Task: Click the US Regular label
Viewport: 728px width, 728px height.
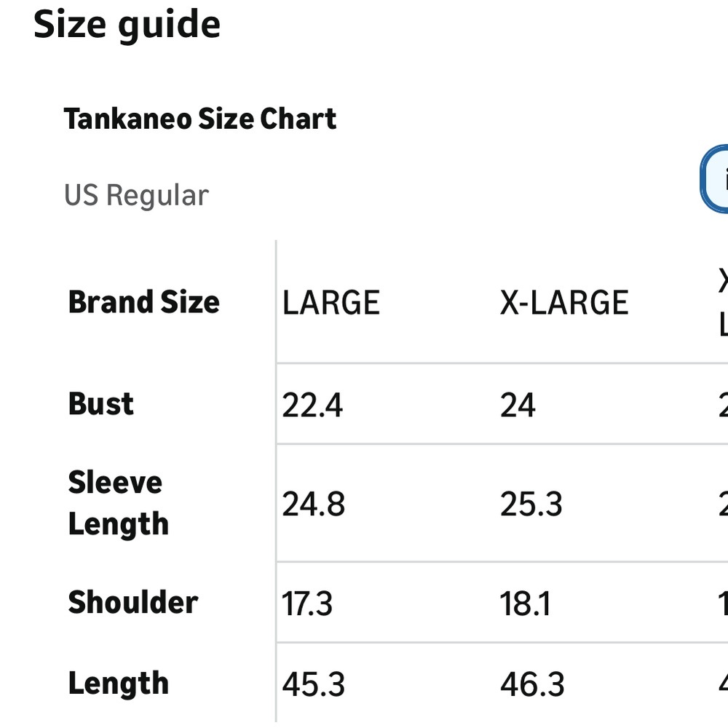Action: (136, 195)
